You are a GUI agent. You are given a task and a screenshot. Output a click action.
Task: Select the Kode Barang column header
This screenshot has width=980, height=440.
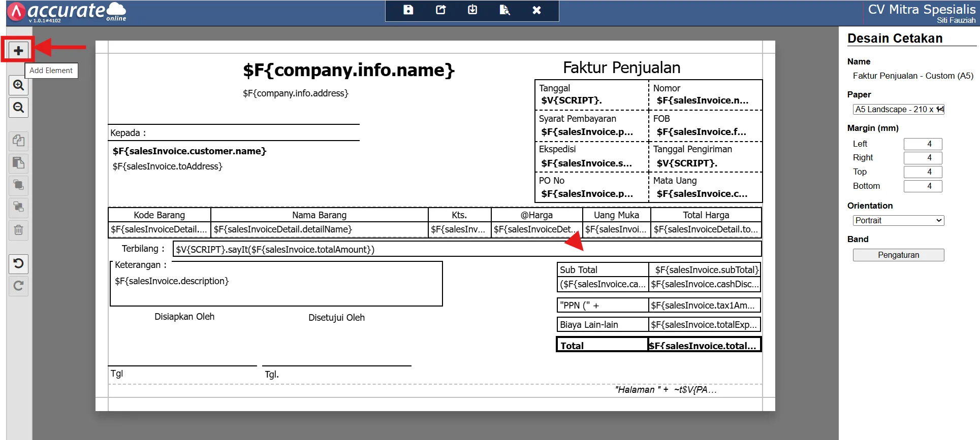[160, 215]
